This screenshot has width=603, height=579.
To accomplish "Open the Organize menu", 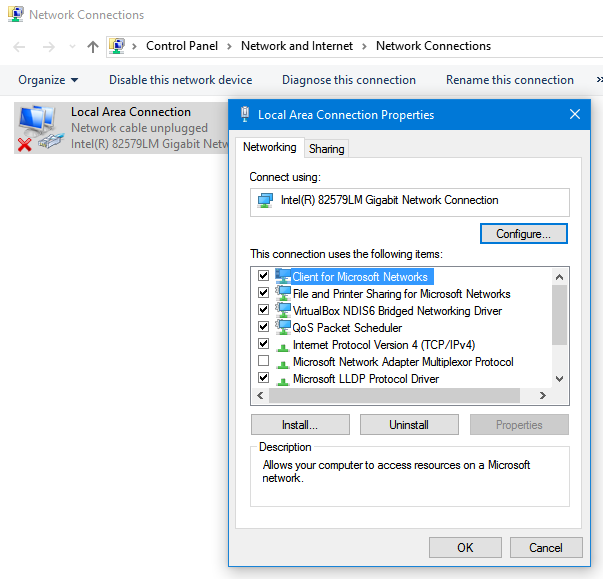I will click(x=48, y=80).
